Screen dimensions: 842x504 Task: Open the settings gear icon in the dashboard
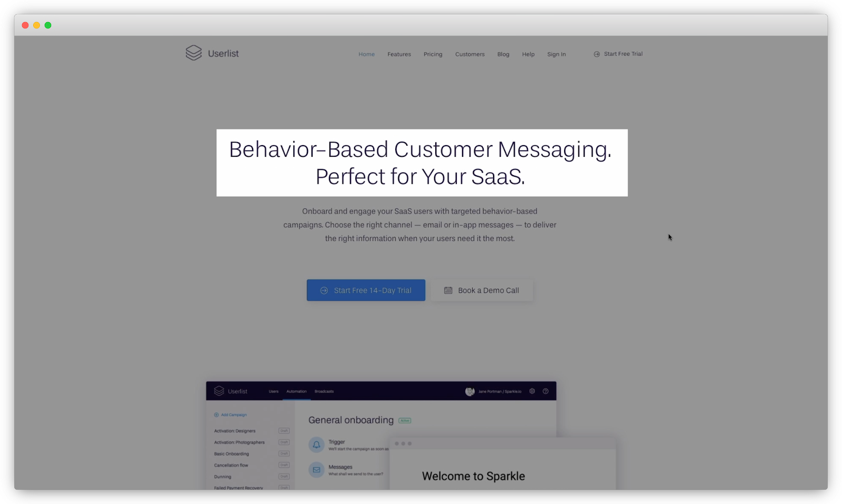point(532,391)
